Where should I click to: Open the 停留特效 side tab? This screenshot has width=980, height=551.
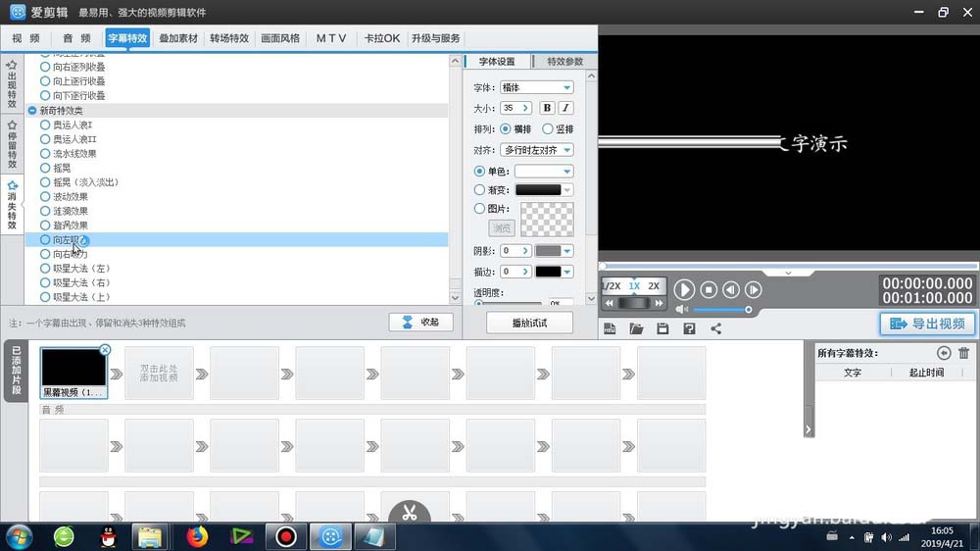(x=12, y=144)
